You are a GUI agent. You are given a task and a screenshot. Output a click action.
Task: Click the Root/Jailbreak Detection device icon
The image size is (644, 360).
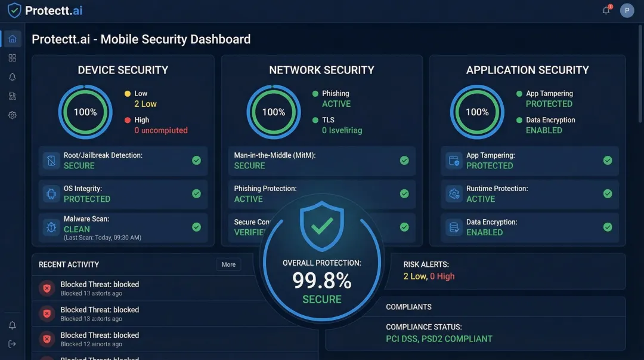[50, 160]
